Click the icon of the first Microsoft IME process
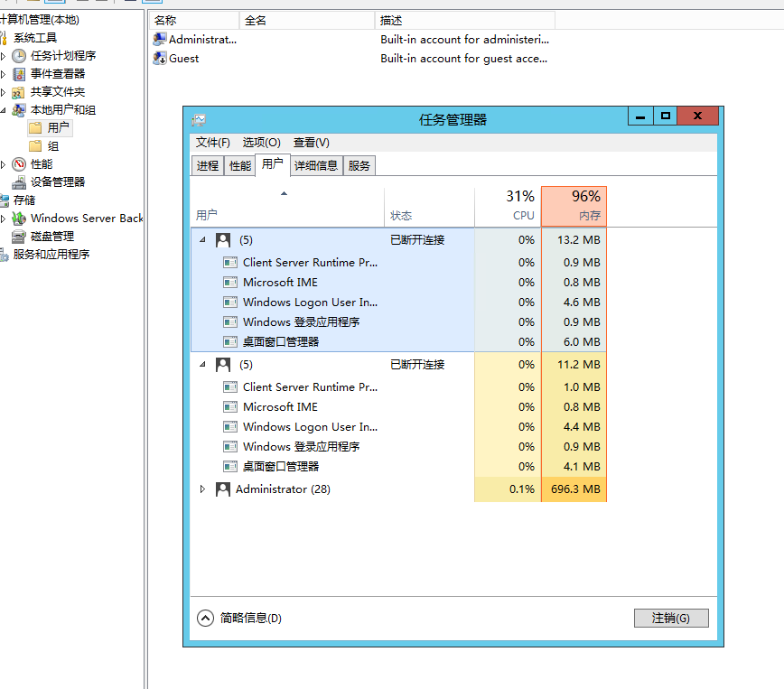This screenshot has width=784, height=689. (x=230, y=283)
